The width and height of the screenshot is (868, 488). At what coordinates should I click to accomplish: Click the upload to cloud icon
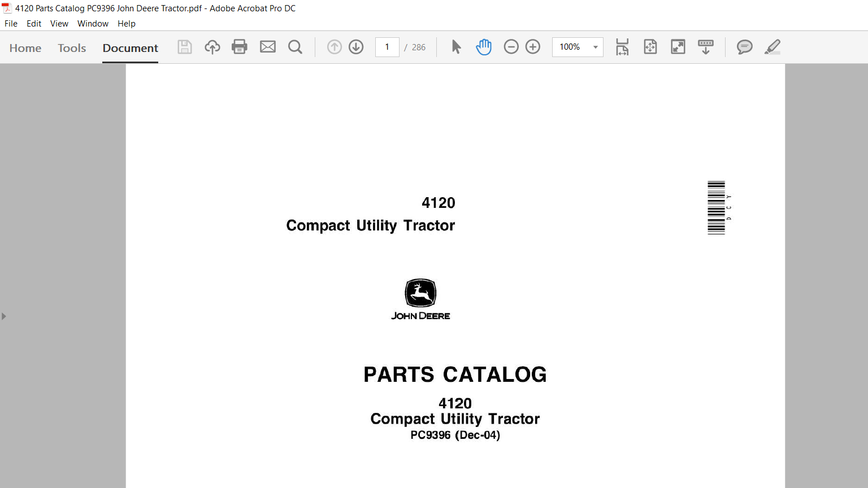click(x=212, y=47)
